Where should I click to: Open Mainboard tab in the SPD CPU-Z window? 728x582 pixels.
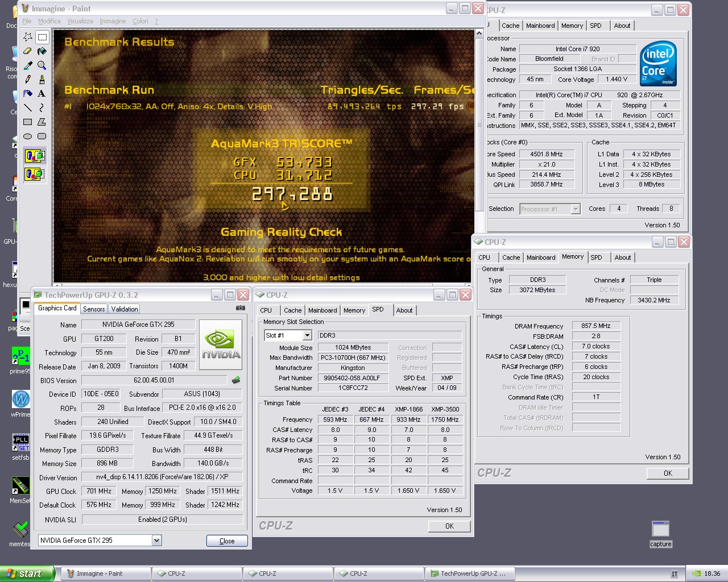322,310
